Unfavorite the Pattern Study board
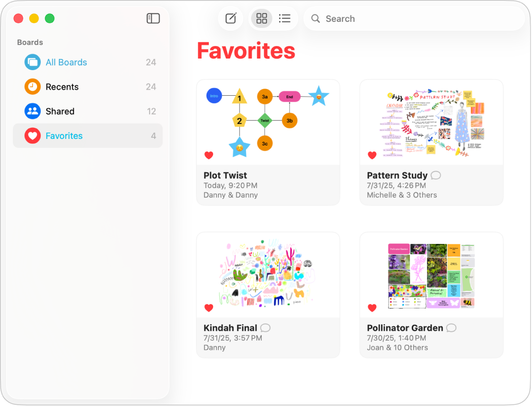The image size is (532, 407). (372, 155)
